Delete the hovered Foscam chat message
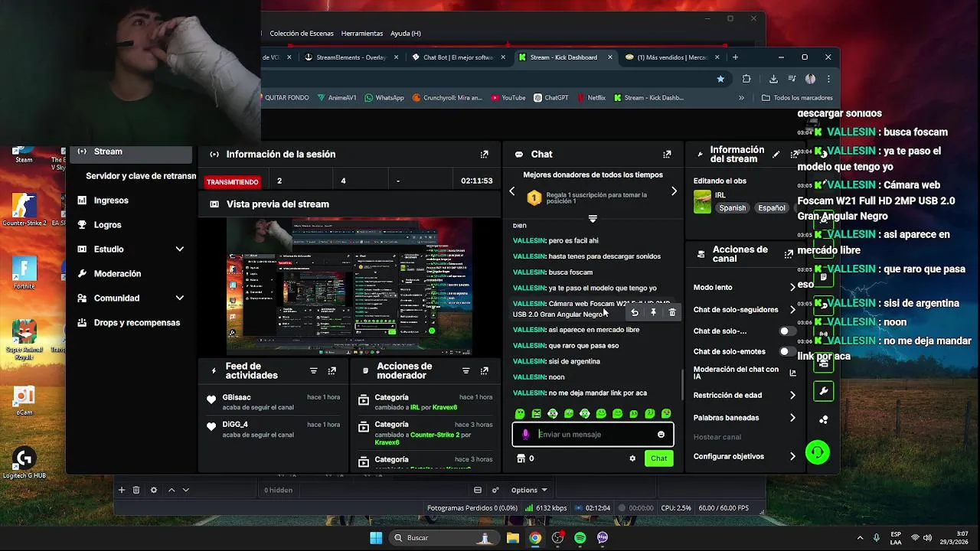The image size is (980, 551). 672,312
